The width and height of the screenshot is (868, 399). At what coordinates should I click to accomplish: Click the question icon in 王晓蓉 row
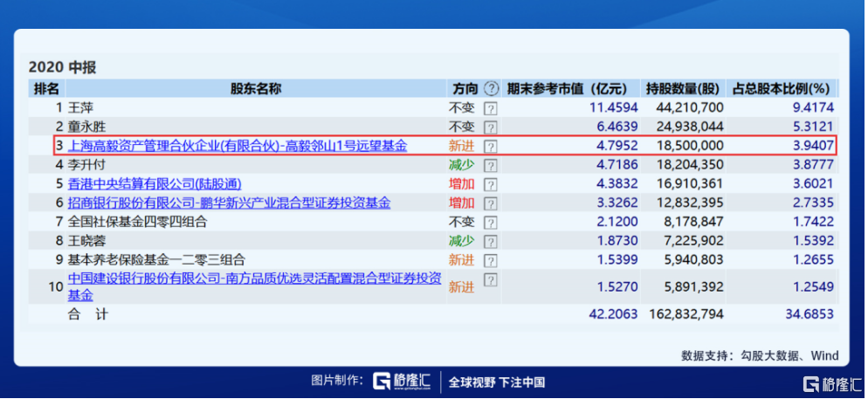[491, 242]
